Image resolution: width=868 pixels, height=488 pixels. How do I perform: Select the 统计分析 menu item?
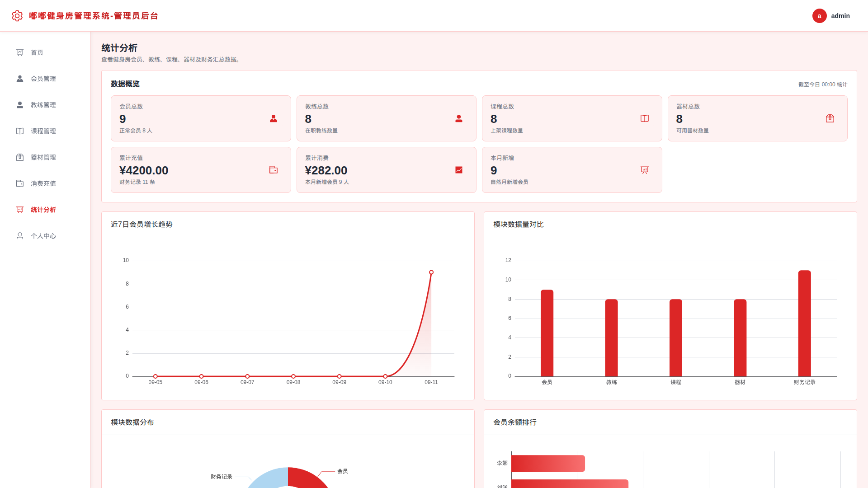[x=45, y=210]
